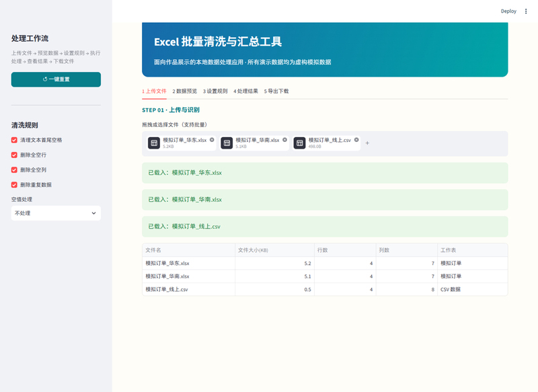Switch to the 1 上传文件 tab
Screen dimensions: 538x392
coord(154,91)
